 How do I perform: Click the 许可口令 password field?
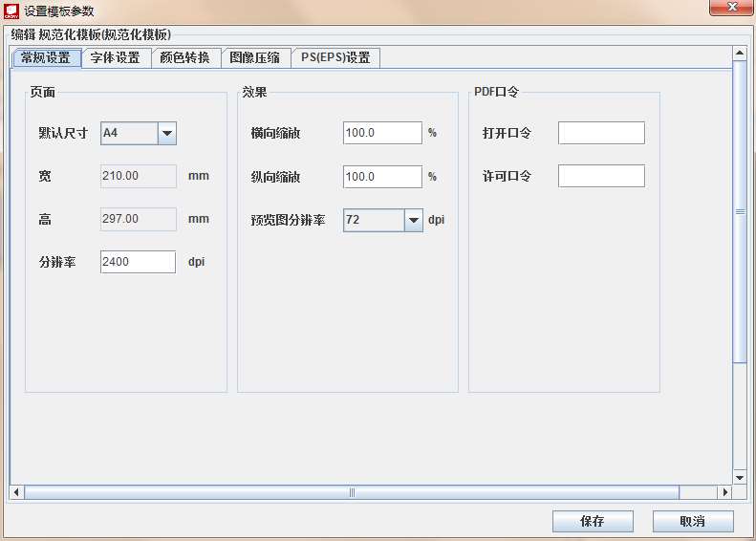point(601,177)
